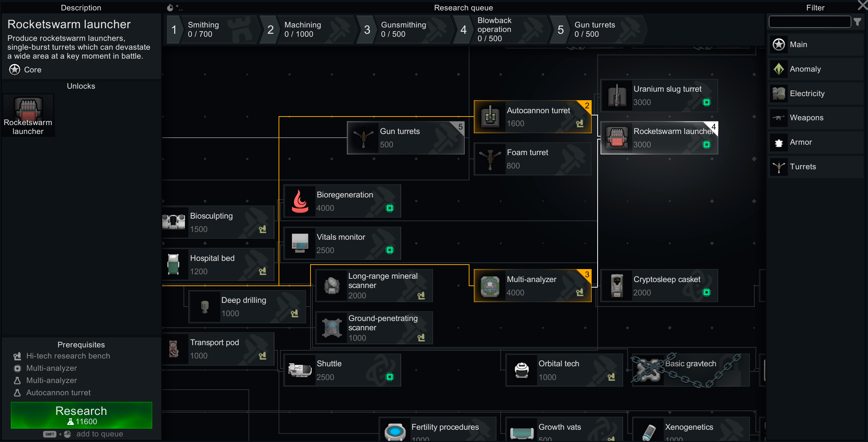Screen dimensions: 868x442
Task: Select the locked Basic gravtech node
Action: click(x=691, y=370)
